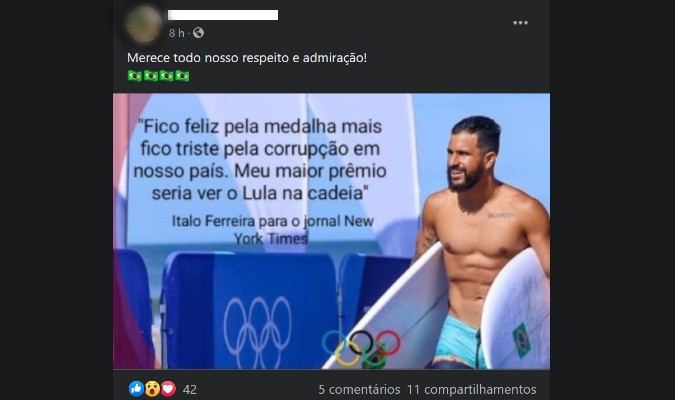Click the red heart Love reaction icon

[x=168, y=389]
